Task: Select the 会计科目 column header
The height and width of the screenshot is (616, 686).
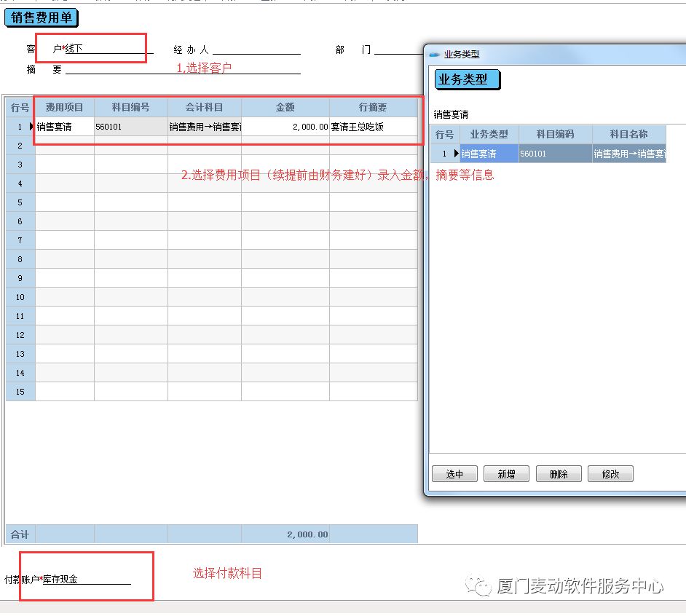Action: pyautogui.click(x=204, y=107)
